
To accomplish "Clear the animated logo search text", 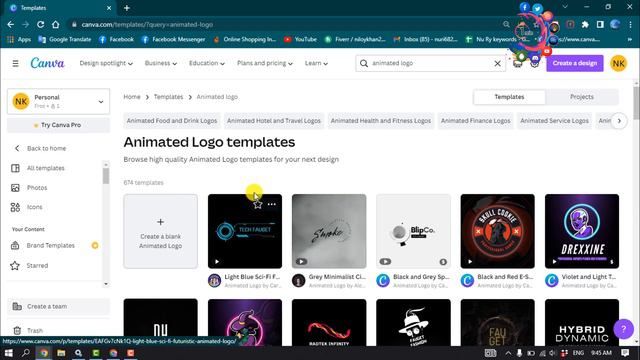I will 497,63.
